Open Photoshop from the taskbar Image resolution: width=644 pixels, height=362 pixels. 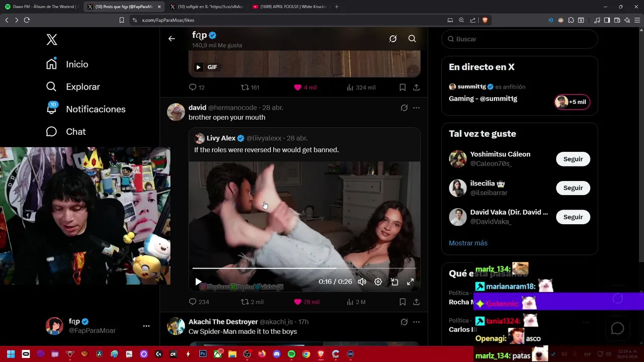[203, 354]
